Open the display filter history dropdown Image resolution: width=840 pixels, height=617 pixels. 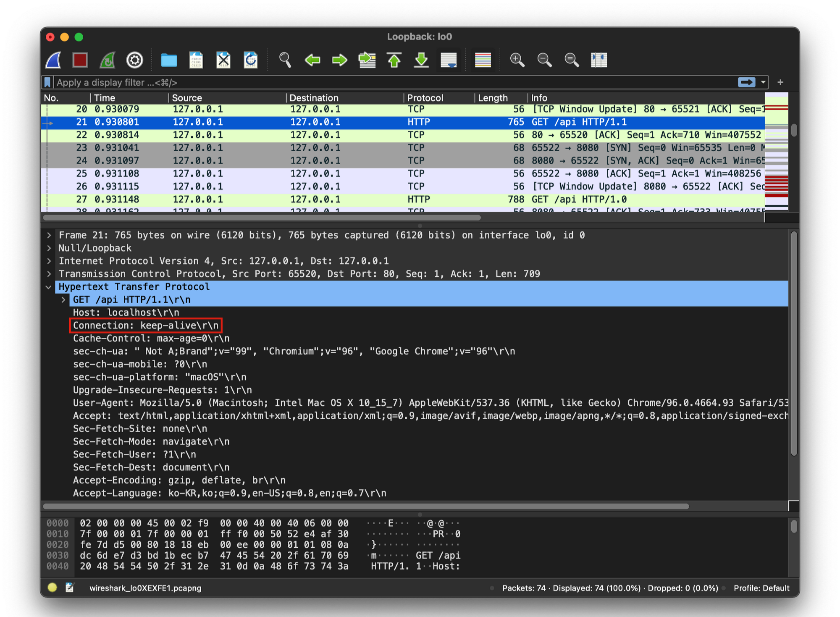point(763,82)
